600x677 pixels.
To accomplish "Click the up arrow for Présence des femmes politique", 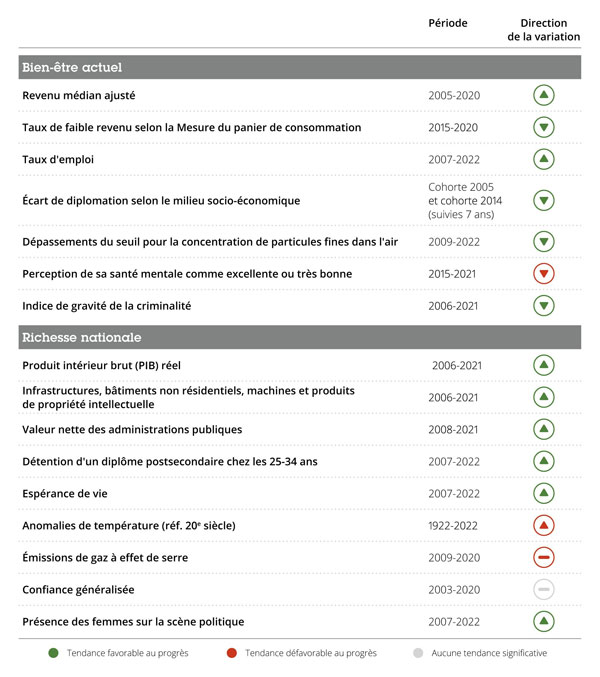I will tap(543, 621).
